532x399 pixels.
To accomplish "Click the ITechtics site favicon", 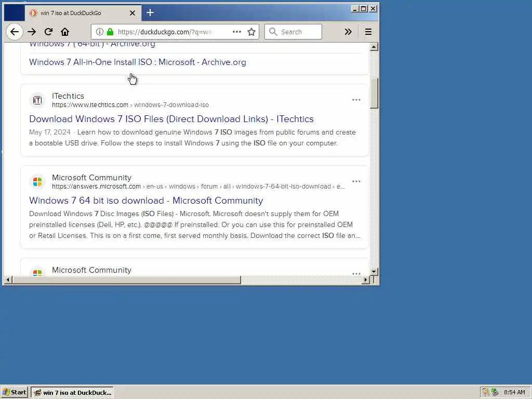I will pyautogui.click(x=37, y=100).
